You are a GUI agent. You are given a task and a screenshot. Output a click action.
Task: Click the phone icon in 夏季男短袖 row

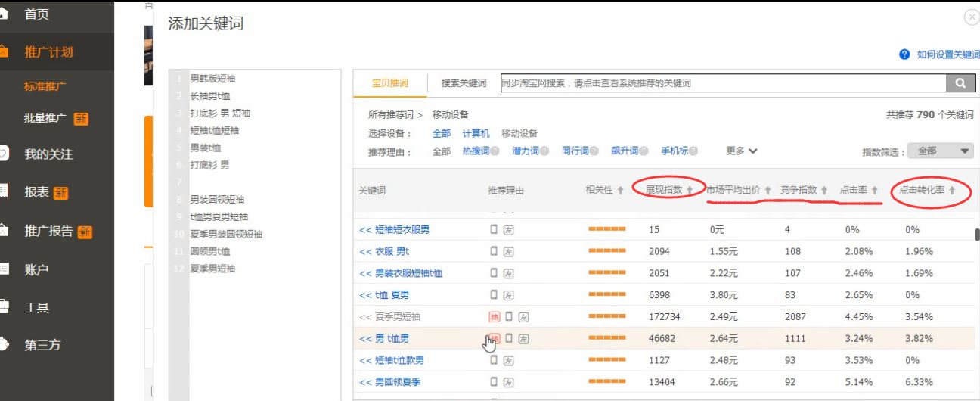coord(509,316)
